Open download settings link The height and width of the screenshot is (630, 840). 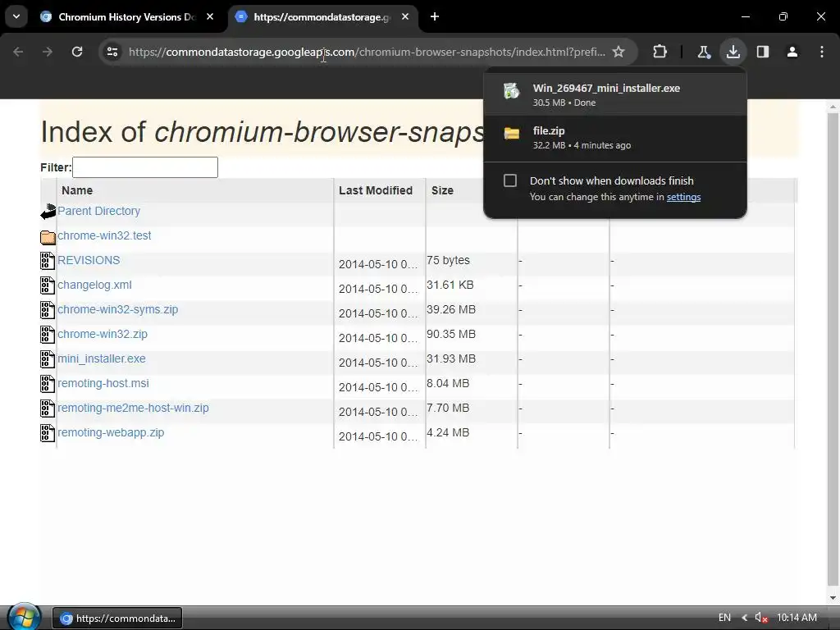[683, 197]
